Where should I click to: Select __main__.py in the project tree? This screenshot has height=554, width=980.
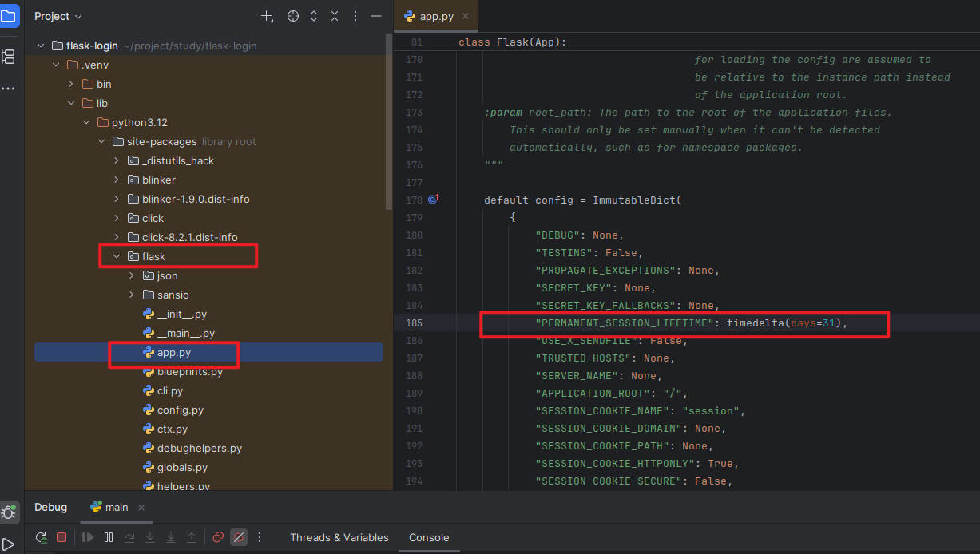pos(186,333)
